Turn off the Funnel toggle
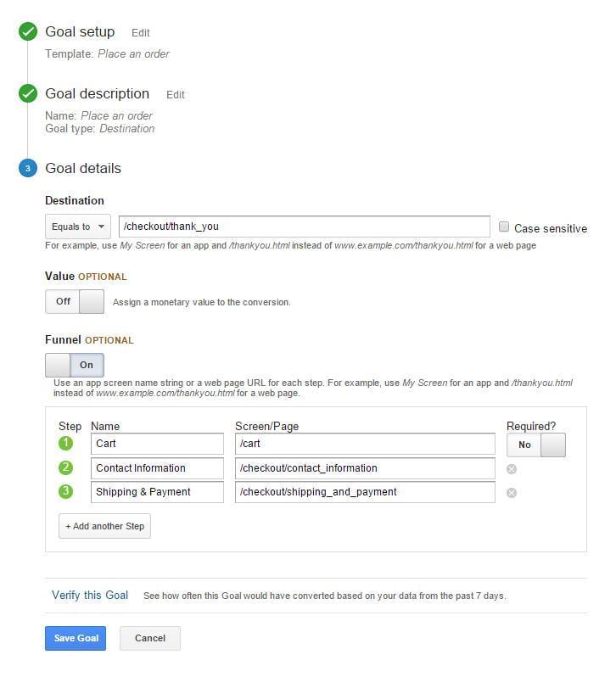Viewport: 616px width, 677px height. pyautogui.click(x=75, y=365)
